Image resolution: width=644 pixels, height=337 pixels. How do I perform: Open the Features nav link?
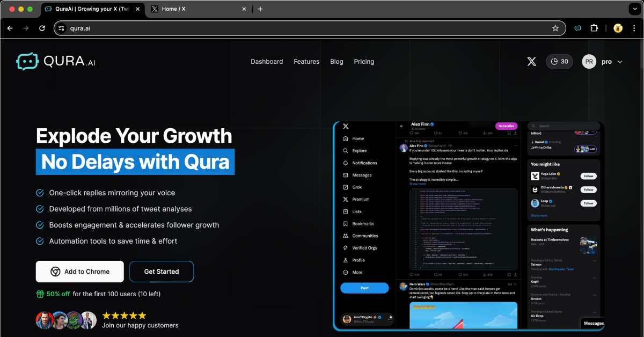pos(306,62)
